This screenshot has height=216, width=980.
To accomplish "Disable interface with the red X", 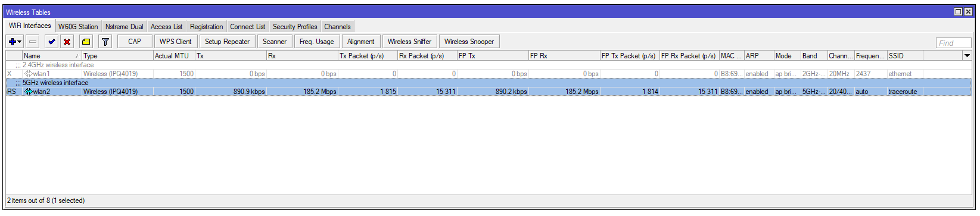I will (x=67, y=42).
